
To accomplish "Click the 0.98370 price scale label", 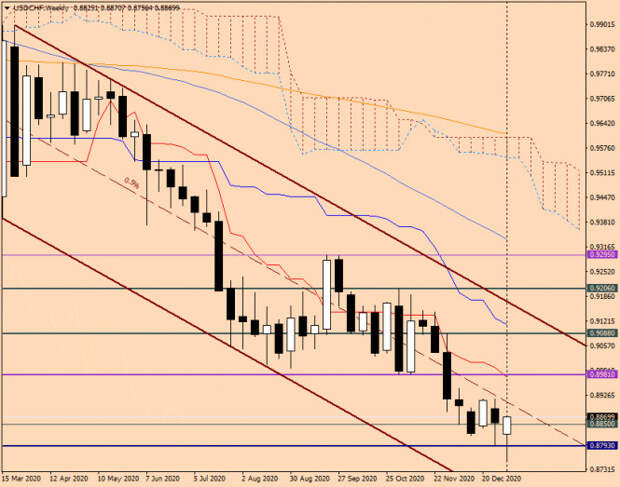I will pyautogui.click(x=603, y=49).
